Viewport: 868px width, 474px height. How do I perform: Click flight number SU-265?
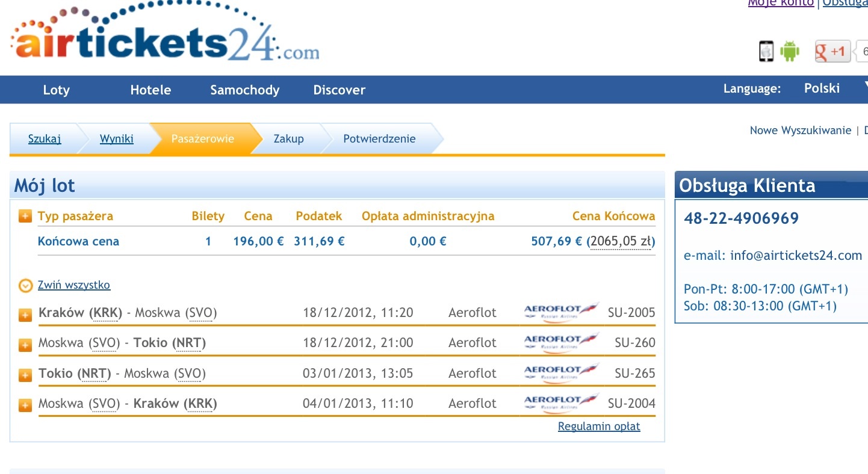click(x=635, y=373)
